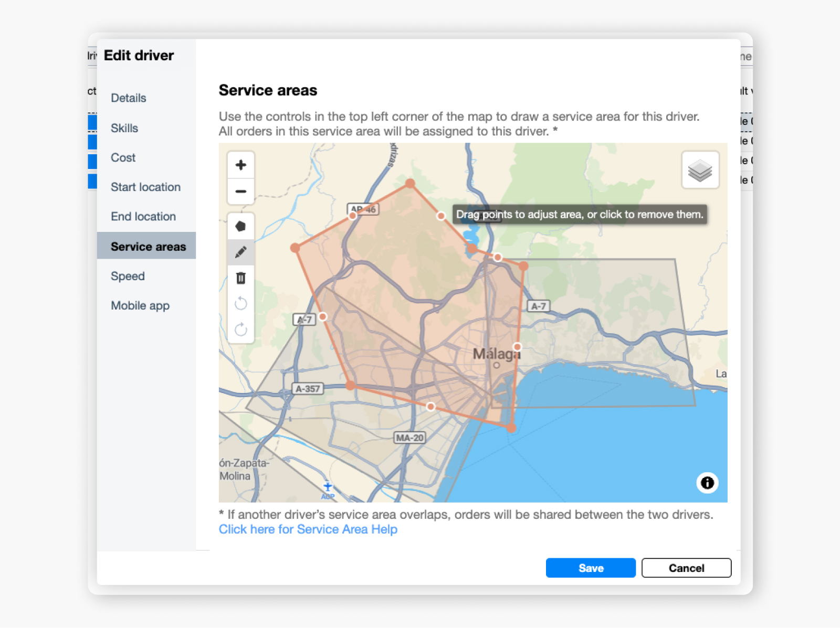Open the Start location section

[145, 187]
